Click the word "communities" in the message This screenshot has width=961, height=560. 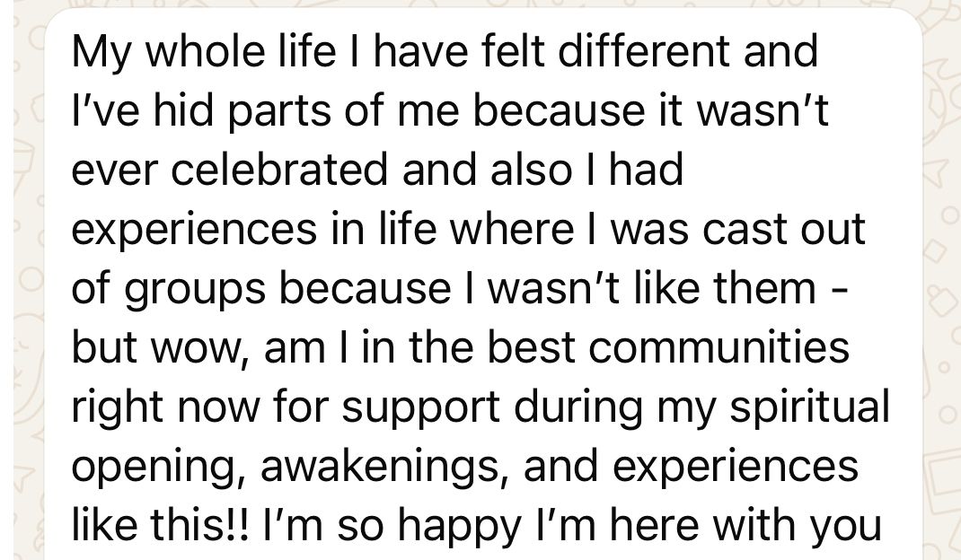(x=719, y=347)
